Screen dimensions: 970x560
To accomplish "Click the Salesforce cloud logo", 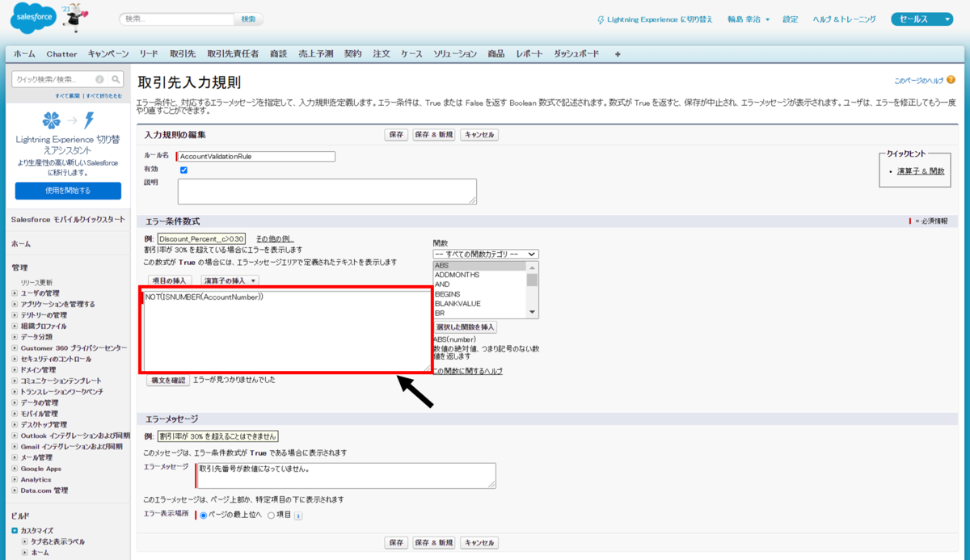I will [32, 19].
